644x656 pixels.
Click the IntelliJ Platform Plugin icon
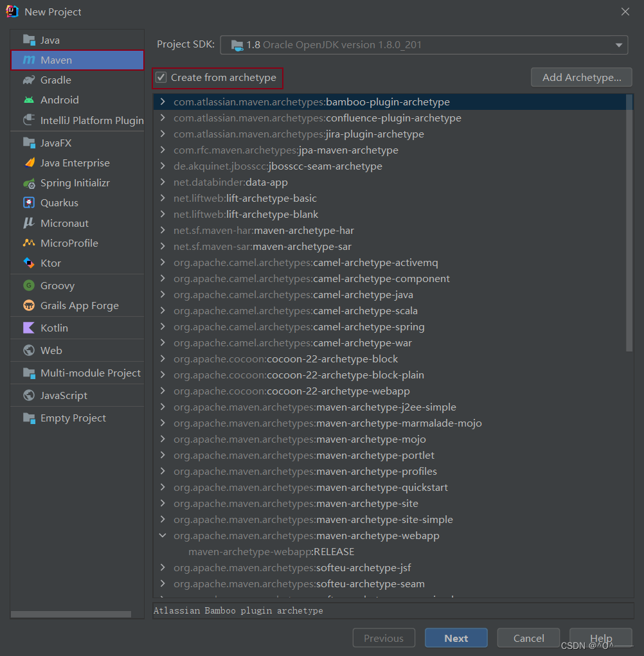(x=29, y=120)
